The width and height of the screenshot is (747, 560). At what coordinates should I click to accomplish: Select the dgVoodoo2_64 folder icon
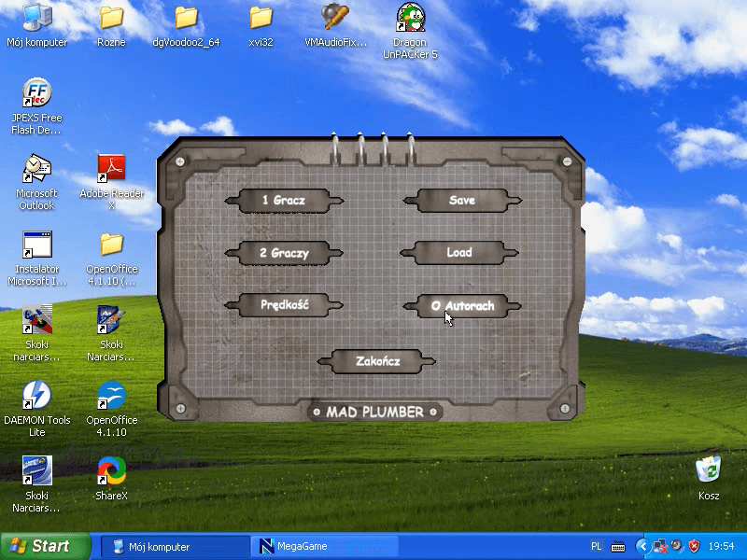[186, 25]
